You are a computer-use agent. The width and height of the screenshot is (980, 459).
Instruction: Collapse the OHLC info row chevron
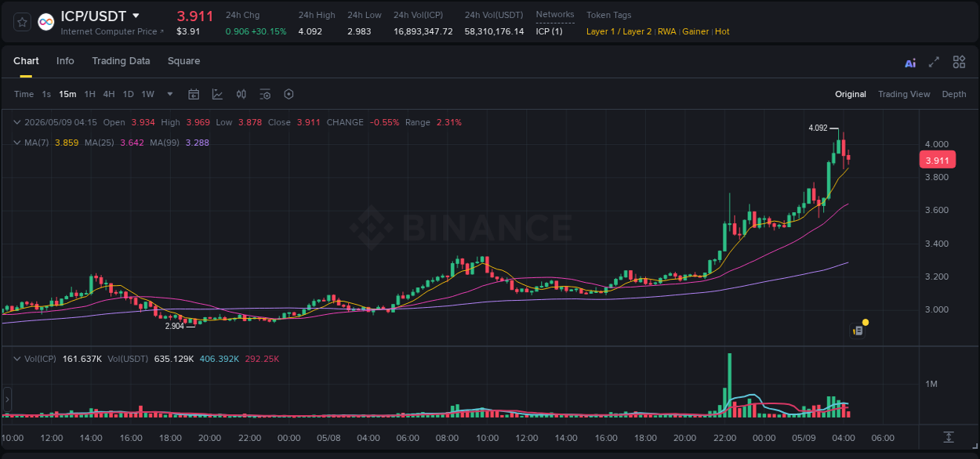17,122
